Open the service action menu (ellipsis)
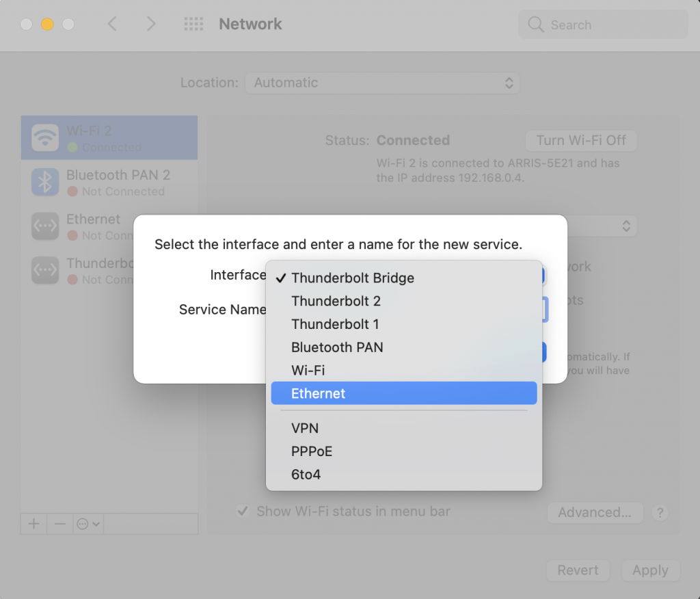The height and width of the screenshot is (599, 700). click(88, 524)
